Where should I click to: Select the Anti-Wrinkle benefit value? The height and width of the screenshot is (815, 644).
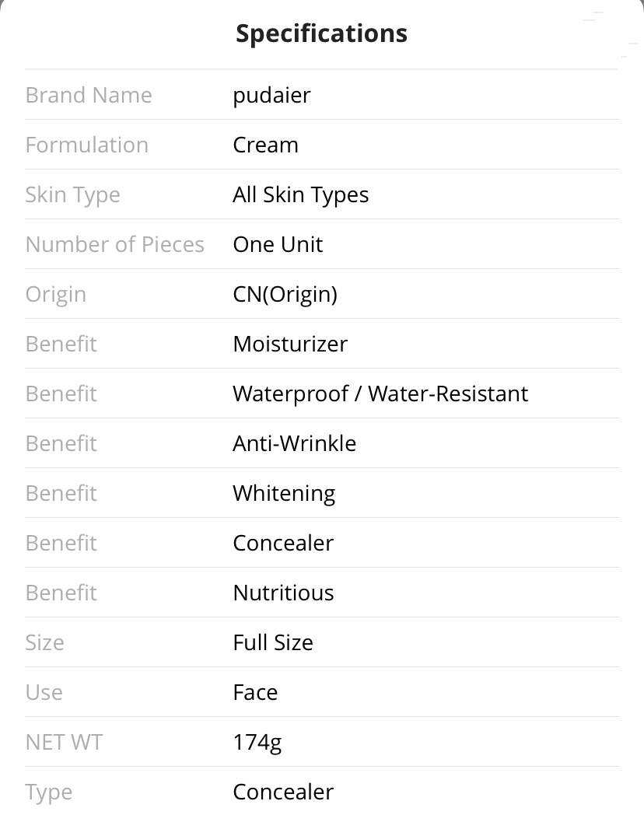294,443
